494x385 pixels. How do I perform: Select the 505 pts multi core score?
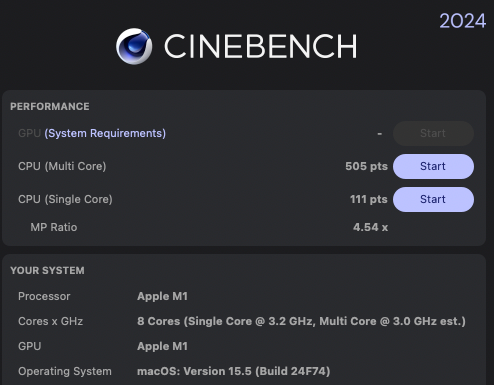click(366, 166)
